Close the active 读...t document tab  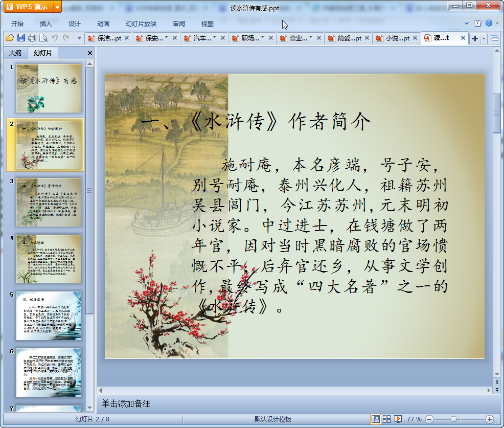(x=463, y=38)
